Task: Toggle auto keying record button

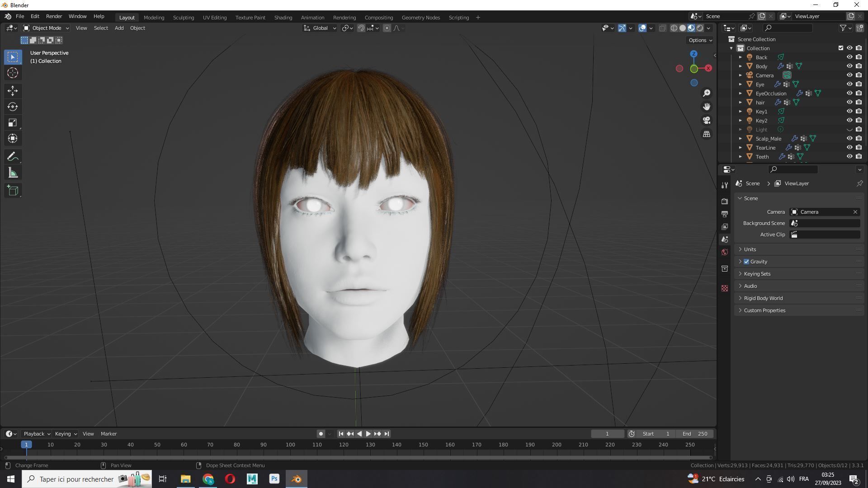Action: pos(321,434)
